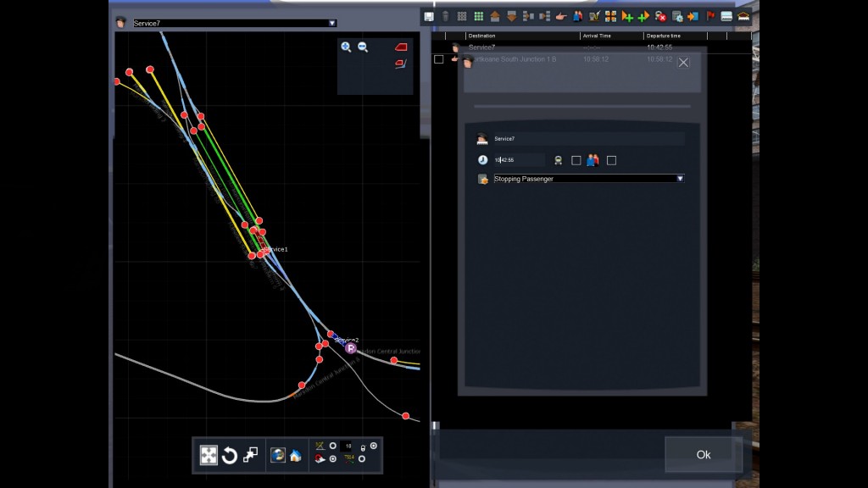Click the Departure time column header

(x=665, y=36)
